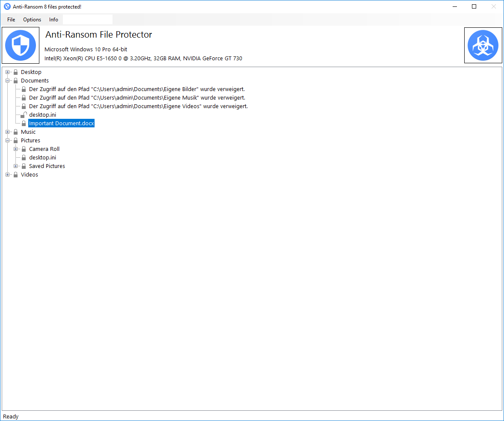Click the lock icon beside Pictures

pyautogui.click(x=15, y=140)
